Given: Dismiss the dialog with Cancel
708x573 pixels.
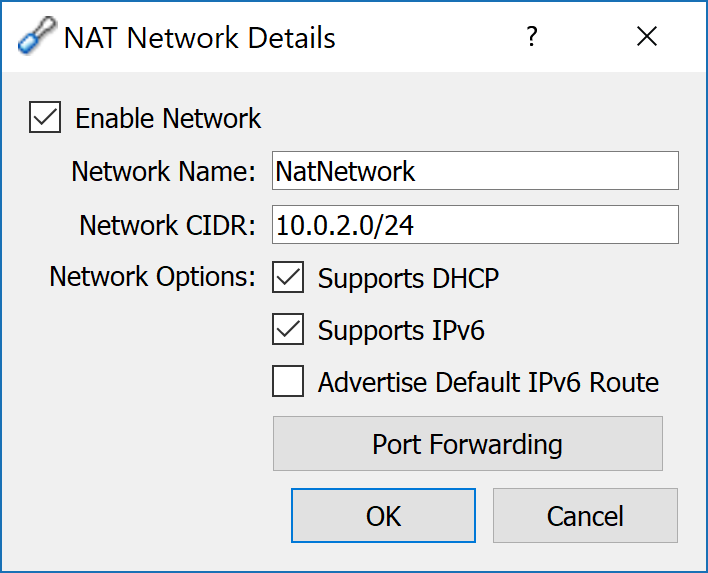Looking at the screenshot, I should point(585,515).
